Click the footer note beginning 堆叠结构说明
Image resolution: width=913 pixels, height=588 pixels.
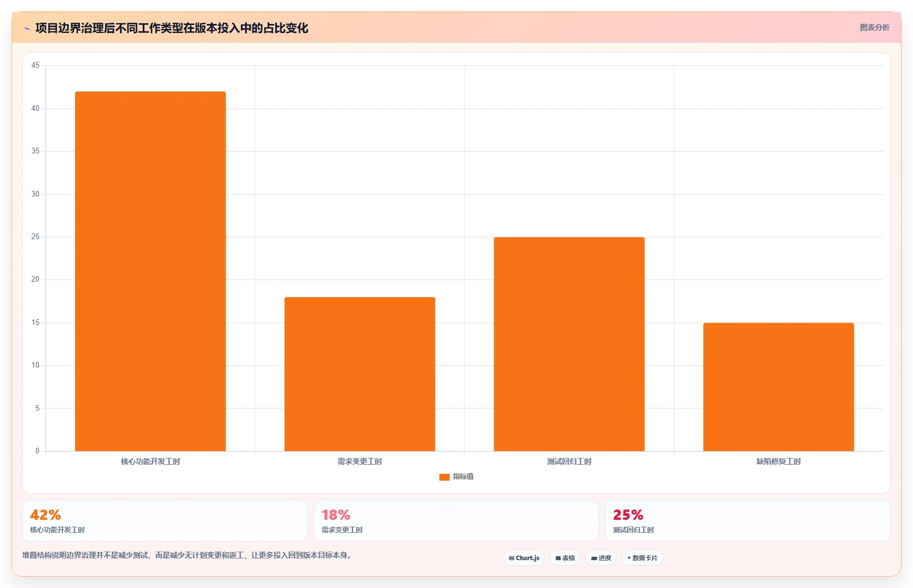point(186,555)
